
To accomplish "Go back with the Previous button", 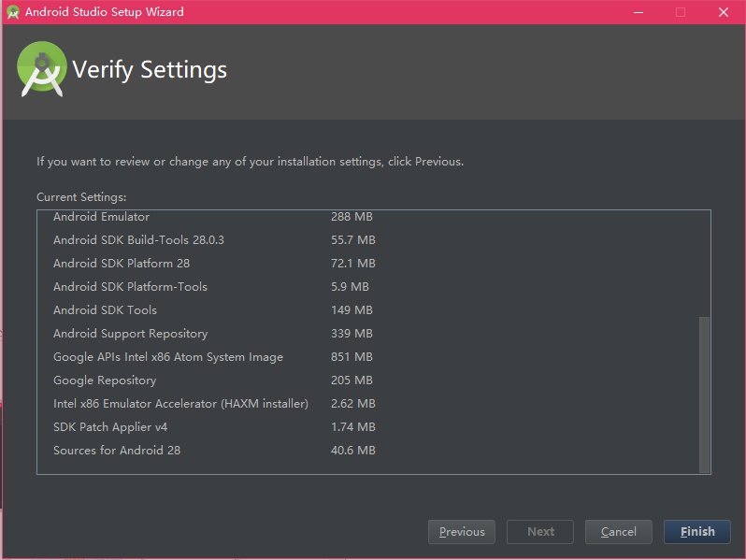I will click(462, 531).
